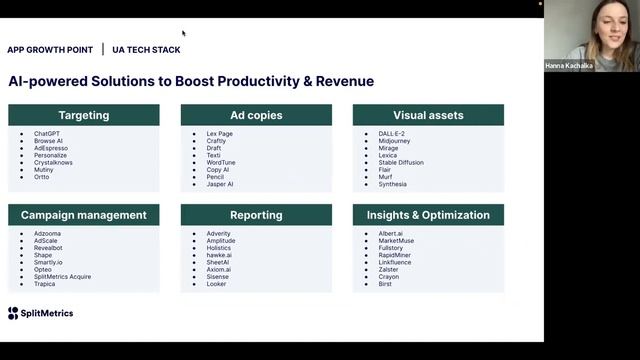This screenshot has width=640, height=360.
Task: Click WordTune list item
Action: click(x=221, y=162)
